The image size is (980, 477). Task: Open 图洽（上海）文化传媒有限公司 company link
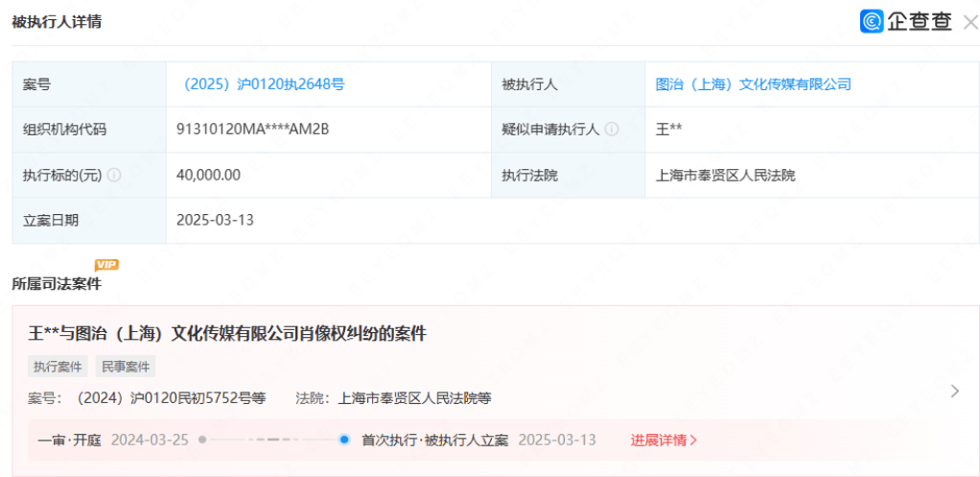pos(753,84)
